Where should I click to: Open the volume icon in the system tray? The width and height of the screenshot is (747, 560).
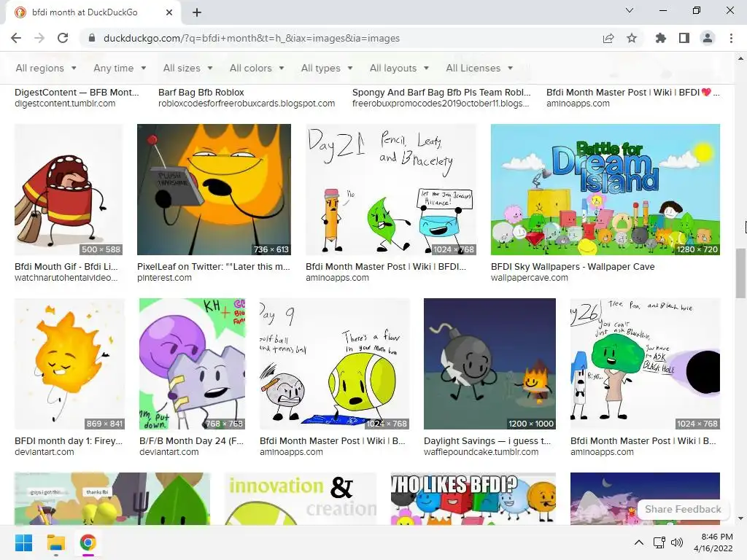(x=676, y=542)
